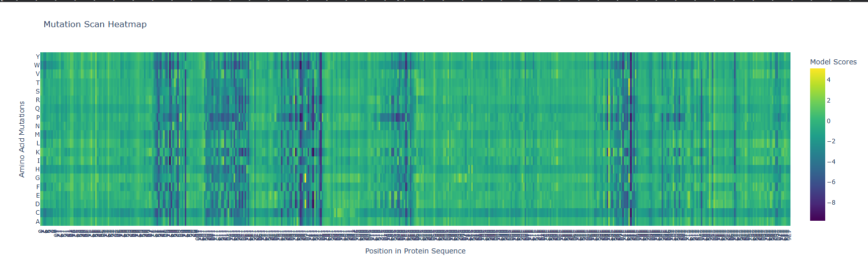
Task: Click y-axis tick label A
Action: click(x=37, y=222)
